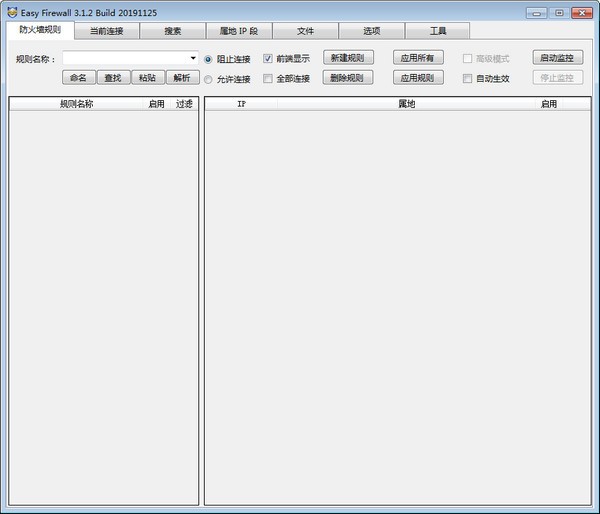Maximize the Easy Firewall window
Viewport: 600px width, 514px height.
pos(559,13)
